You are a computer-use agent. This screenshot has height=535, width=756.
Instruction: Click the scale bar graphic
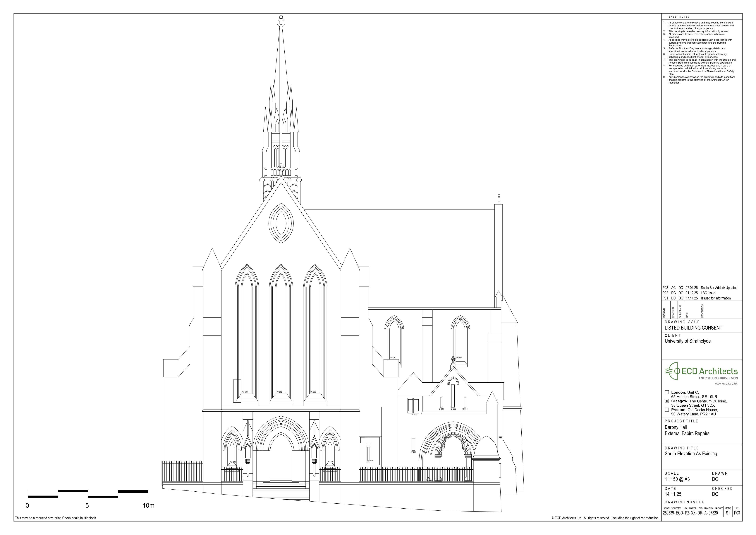pos(88,494)
